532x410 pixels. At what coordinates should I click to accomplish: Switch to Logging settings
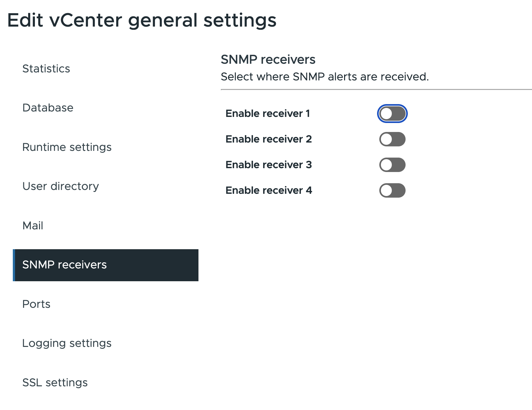coord(67,343)
